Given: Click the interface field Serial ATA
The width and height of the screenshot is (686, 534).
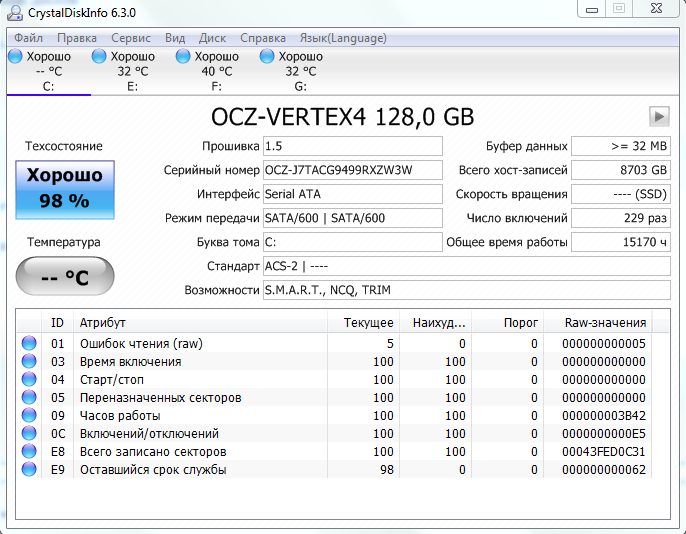Looking at the screenshot, I should pos(353,194).
